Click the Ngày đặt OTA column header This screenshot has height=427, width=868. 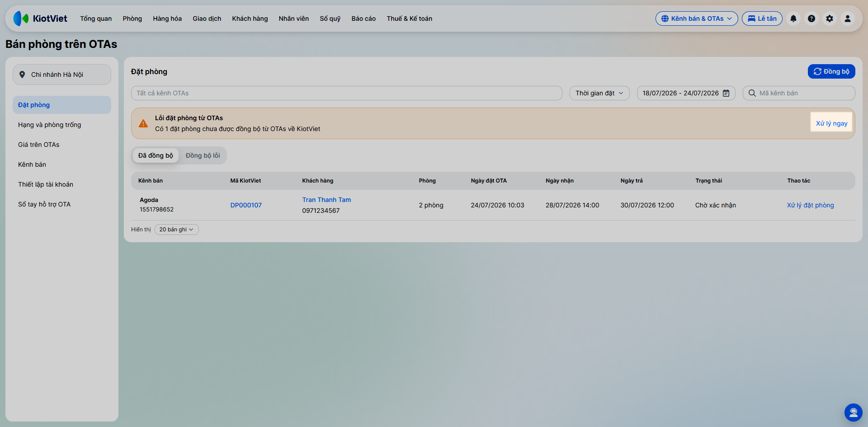click(489, 181)
